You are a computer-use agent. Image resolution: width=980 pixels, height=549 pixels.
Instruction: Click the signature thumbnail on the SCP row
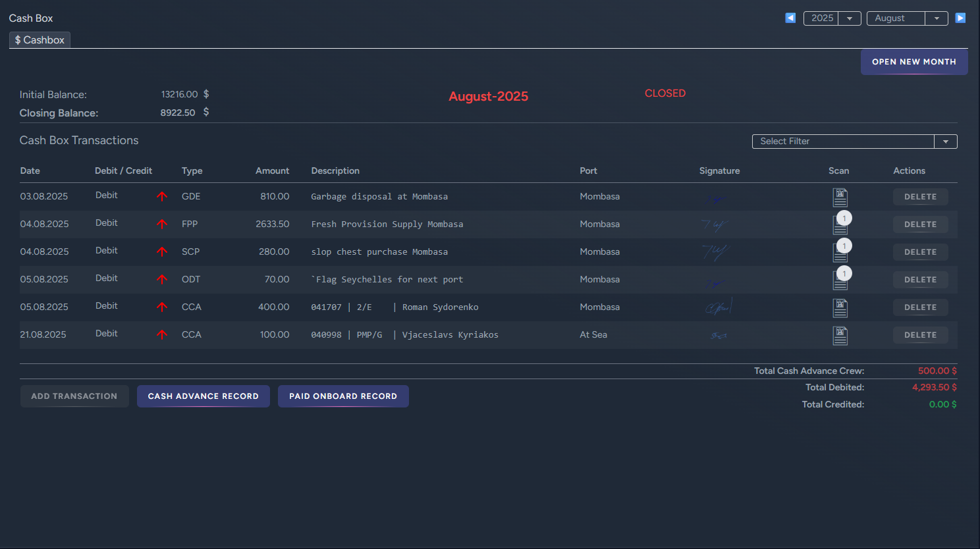tap(718, 251)
